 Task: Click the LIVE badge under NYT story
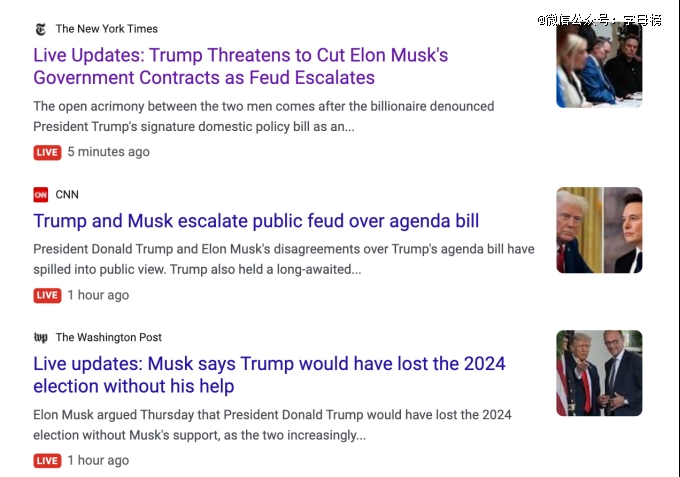click(47, 152)
